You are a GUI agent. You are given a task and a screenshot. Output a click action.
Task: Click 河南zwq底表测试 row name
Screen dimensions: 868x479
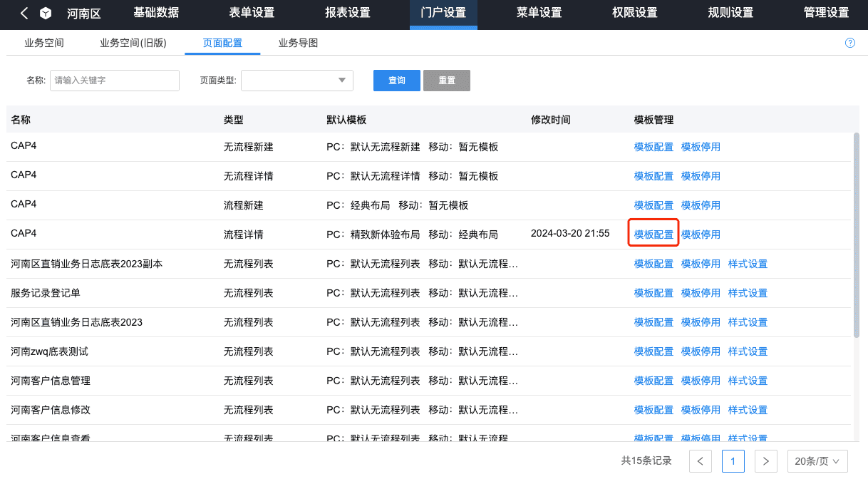pos(49,351)
